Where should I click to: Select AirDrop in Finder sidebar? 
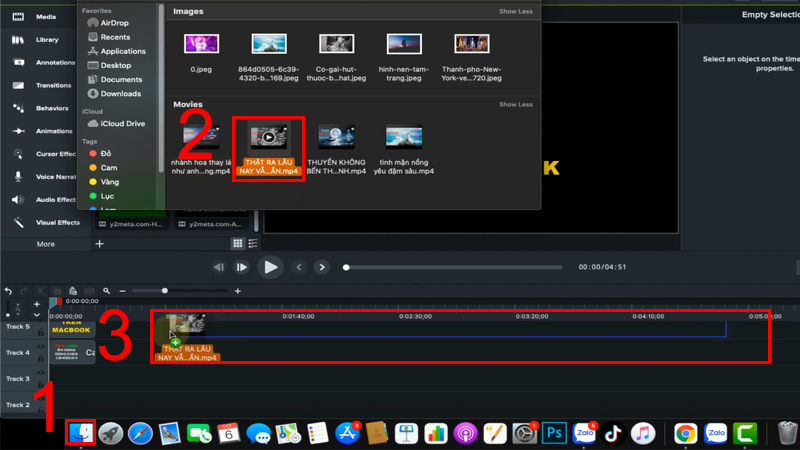(108, 23)
